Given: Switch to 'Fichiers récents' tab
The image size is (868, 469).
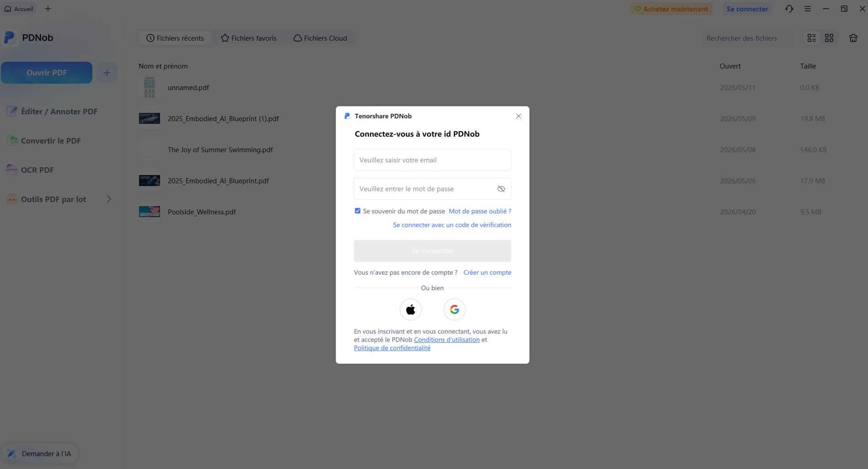Looking at the screenshot, I should pos(175,38).
